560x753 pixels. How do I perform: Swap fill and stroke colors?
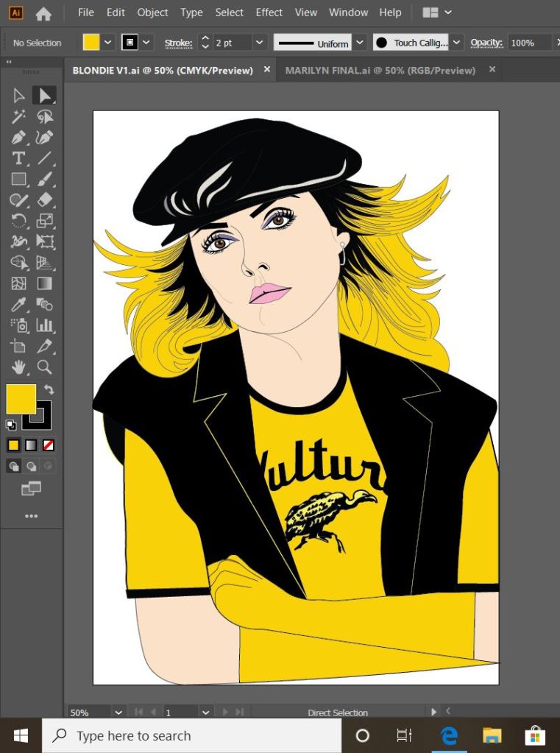tap(49, 389)
